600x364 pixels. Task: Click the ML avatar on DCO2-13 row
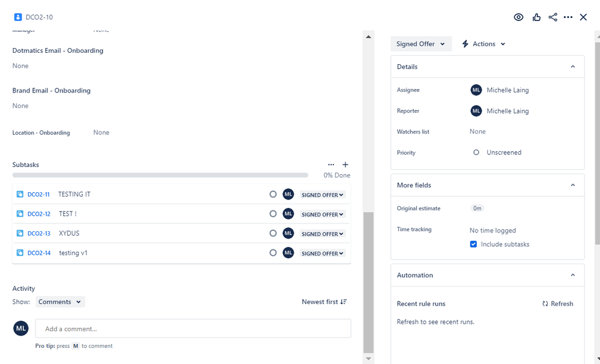click(x=288, y=234)
